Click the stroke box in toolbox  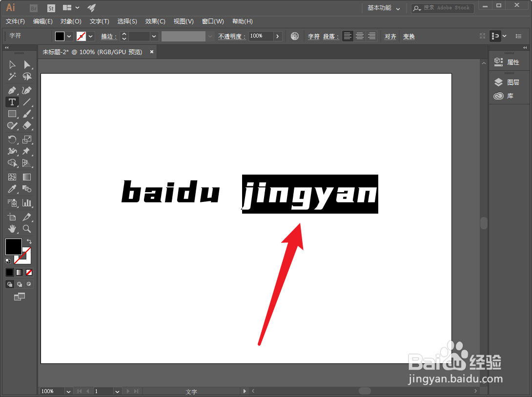[27, 259]
